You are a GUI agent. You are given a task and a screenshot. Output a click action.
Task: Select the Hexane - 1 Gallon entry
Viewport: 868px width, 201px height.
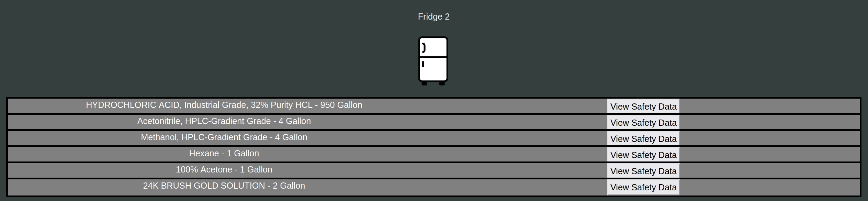(x=224, y=153)
